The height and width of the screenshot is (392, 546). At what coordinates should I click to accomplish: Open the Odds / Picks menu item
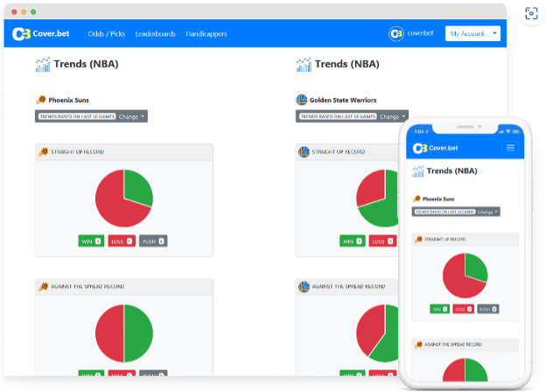click(x=107, y=34)
